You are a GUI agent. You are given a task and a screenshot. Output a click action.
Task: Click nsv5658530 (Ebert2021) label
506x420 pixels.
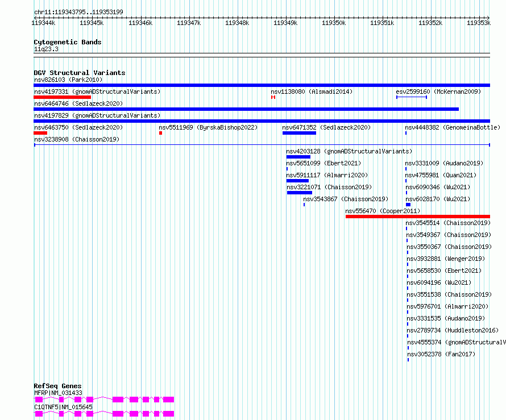point(444,271)
